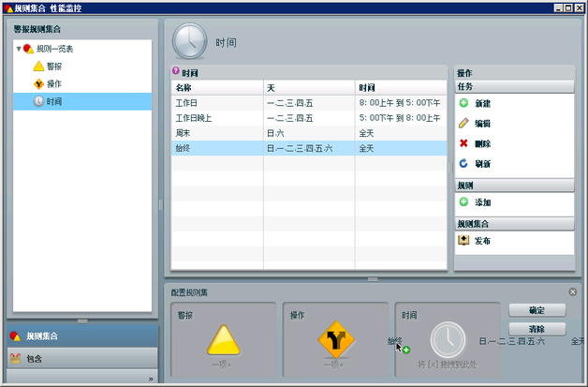Click 5:00下午 到 8:00上午 time cell
This screenshot has width=588, height=387.
coord(400,118)
